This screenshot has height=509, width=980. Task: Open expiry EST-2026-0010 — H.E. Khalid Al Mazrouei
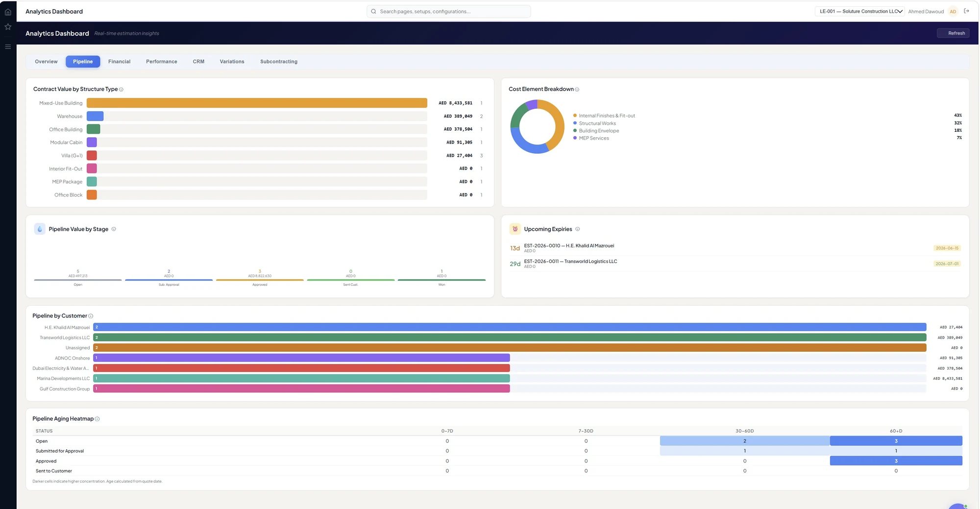click(x=735, y=248)
